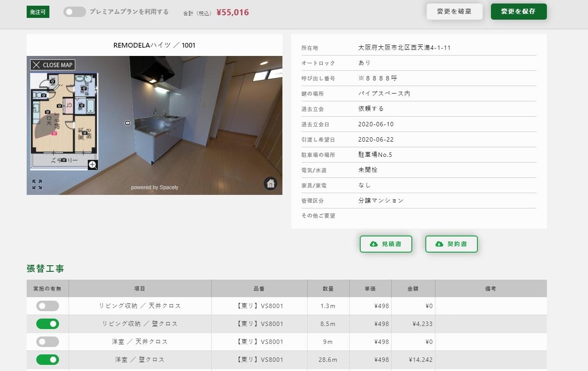Viewport: 588px width, 371px height.
Task: Toggle the プレミアムプランを利用する switch
Action: pos(74,12)
